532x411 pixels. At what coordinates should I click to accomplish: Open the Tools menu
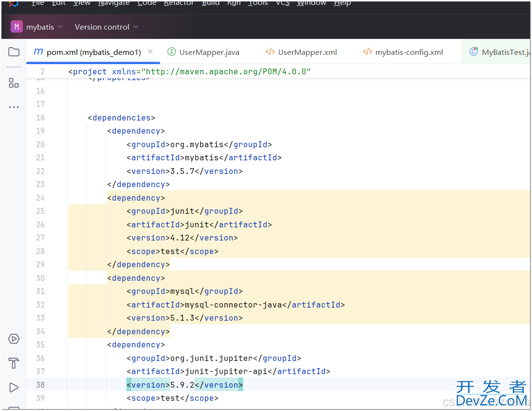(x=258, y=3)
